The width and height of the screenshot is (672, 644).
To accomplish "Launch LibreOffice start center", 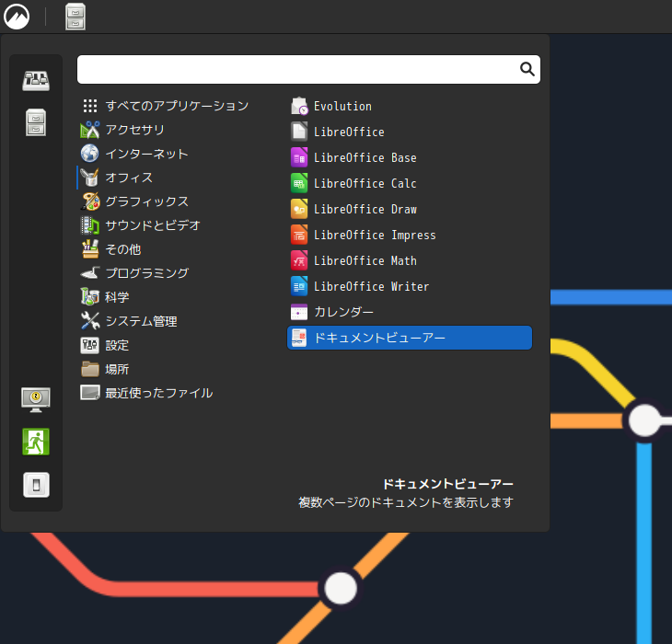I will pos(410,132).
